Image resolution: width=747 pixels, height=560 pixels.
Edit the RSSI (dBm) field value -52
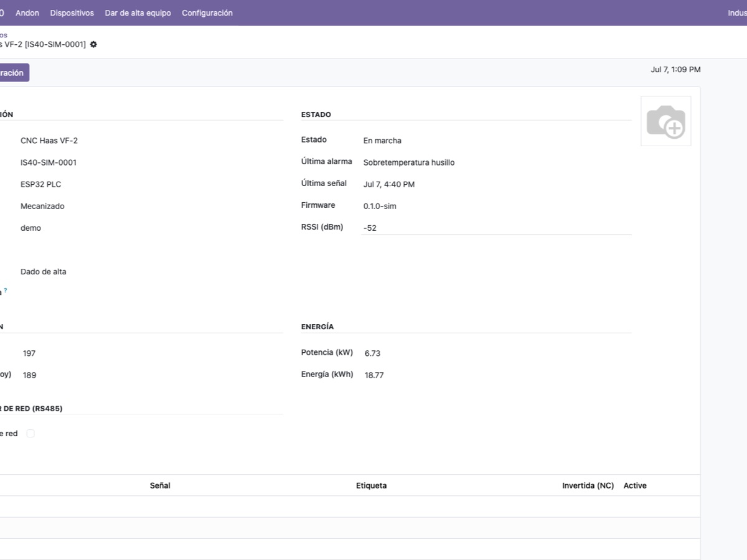pyautogui.click(x=496, y=228)
